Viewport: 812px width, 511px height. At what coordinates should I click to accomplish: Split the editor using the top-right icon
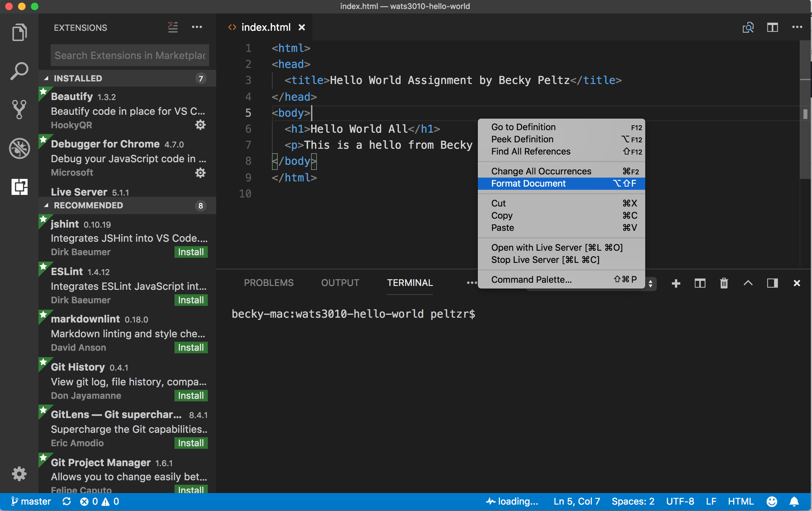point(772,27)
